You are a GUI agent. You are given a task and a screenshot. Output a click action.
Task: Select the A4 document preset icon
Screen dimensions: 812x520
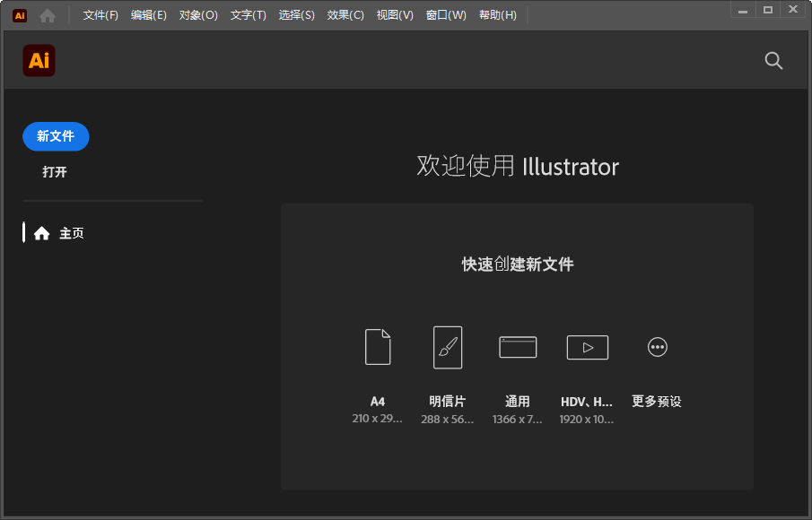(377, 347)
